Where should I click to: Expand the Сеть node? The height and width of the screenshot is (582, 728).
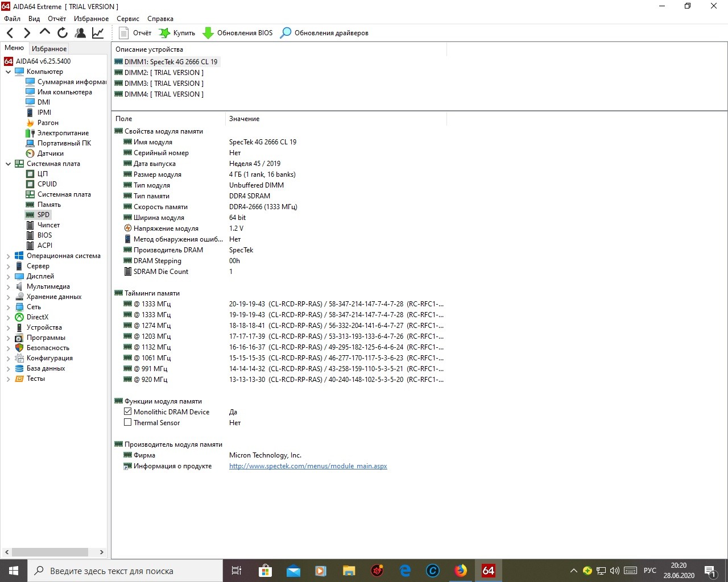8,307
